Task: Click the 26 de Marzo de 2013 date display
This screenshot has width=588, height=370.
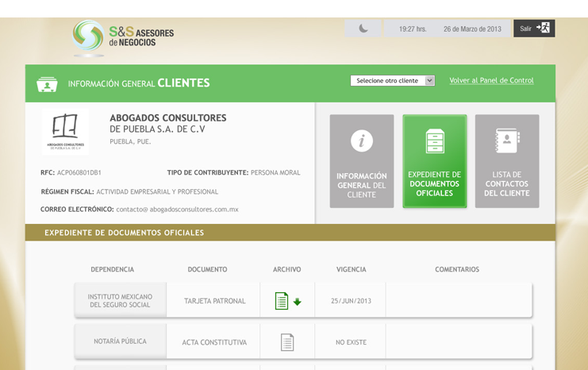Action: point(472,29)
